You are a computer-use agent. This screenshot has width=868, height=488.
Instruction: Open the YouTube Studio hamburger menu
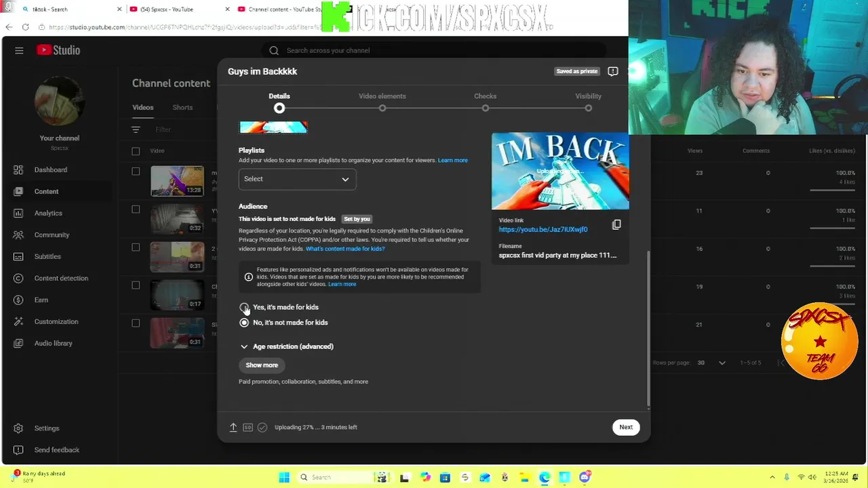(19, 50)
